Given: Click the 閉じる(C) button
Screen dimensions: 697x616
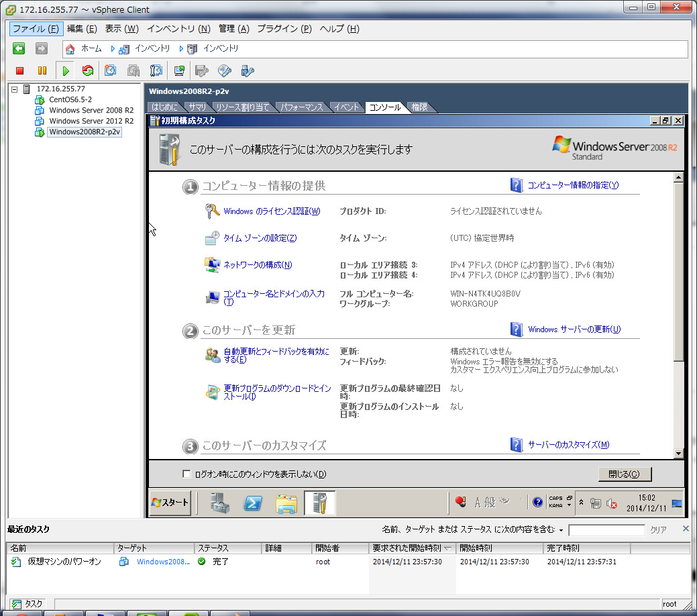Looking at the screenshot, I should pyautogui.click(x=625, y=474).
